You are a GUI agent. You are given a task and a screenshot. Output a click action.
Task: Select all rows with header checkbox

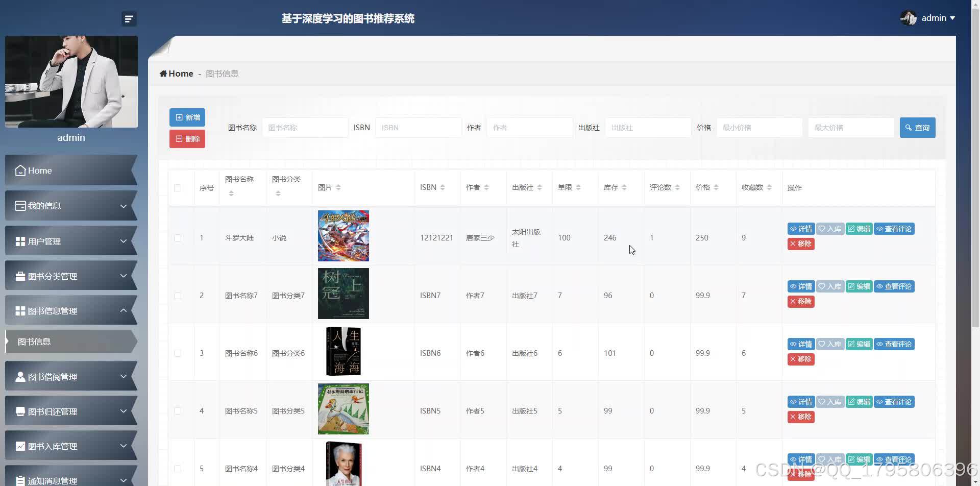pos(178,188)
